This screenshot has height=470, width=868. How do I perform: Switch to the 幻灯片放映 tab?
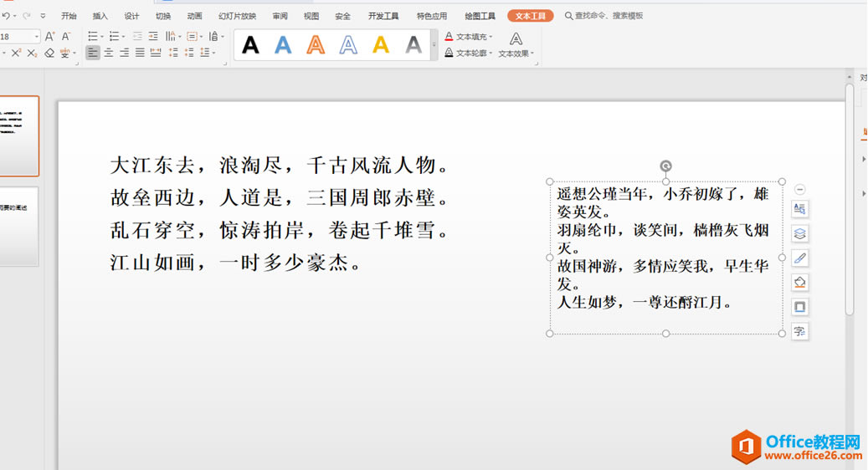click(237, 16)
